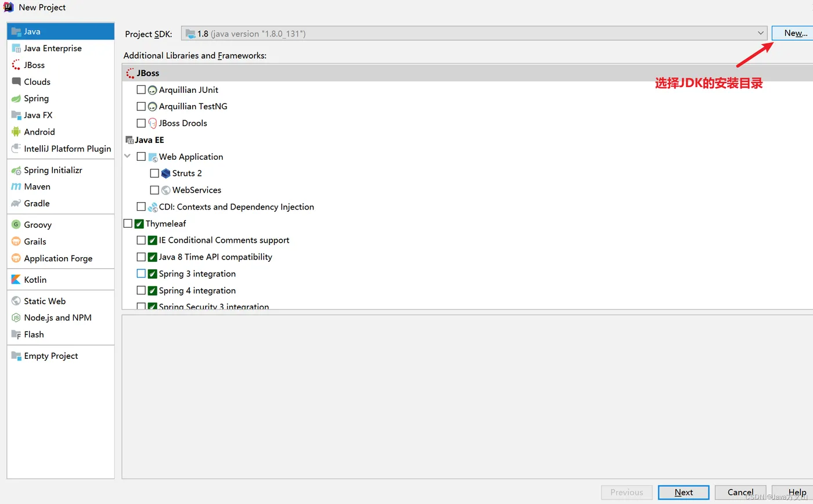Enable Java 8 Time API compatibility checkbox
Image resolution: width=813 pixels, height=504 pixels.
(x=141, y=257)
